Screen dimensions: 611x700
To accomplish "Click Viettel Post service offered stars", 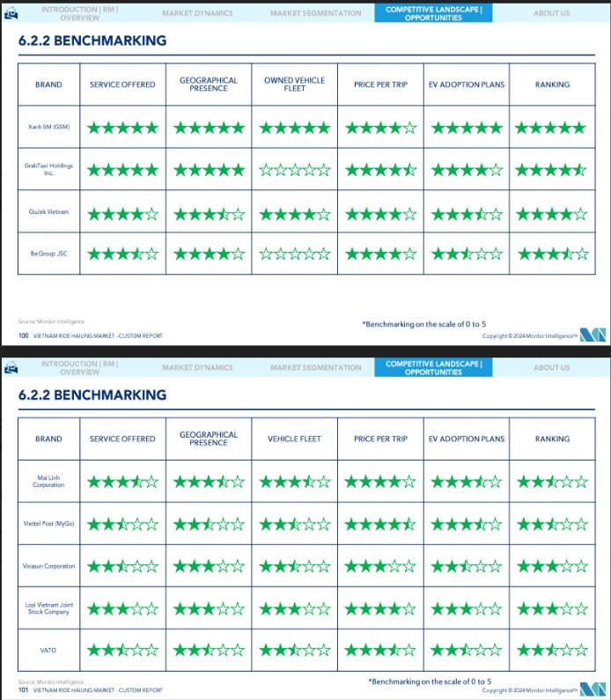I will (122, 524).
